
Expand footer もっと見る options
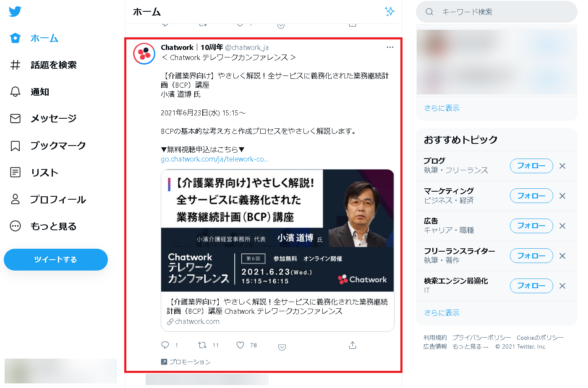(x=470, y=346)
